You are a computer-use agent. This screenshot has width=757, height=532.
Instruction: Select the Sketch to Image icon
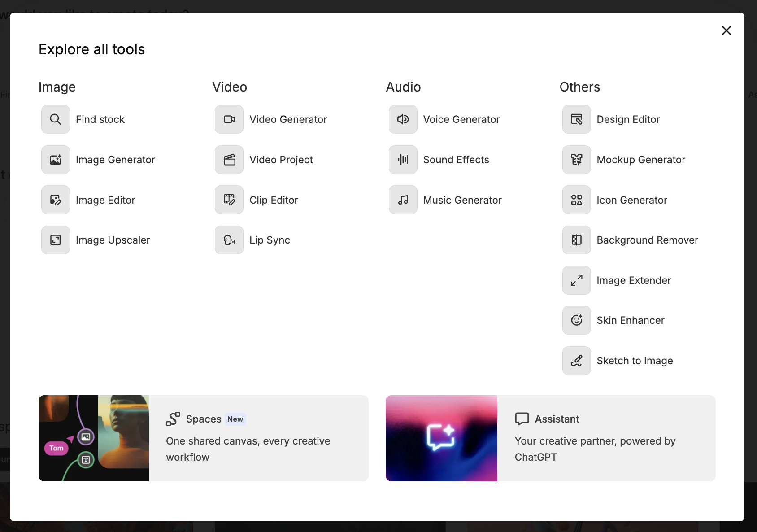(x=576, y=361)
